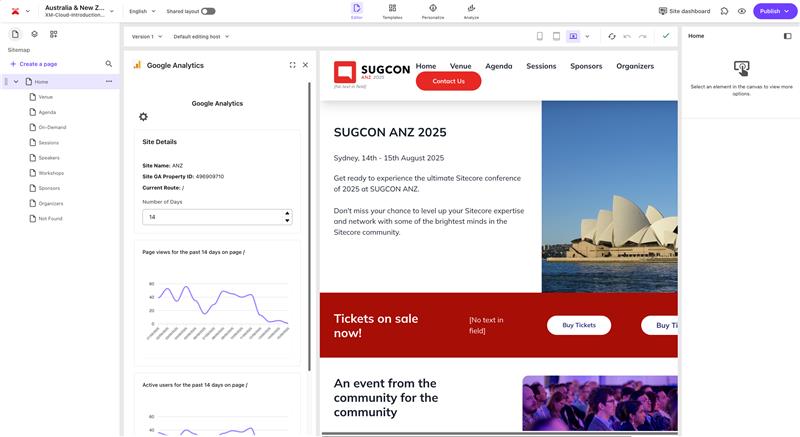Switch to the Analyze tab
This screenshot has height=437, width=800.
[x=471, y=11]
